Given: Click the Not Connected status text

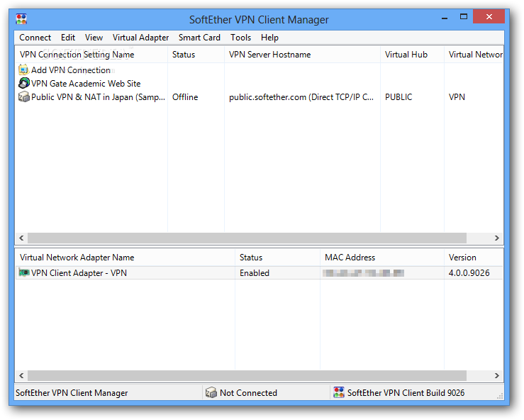Looking at the screenshot, I should 248,392.
